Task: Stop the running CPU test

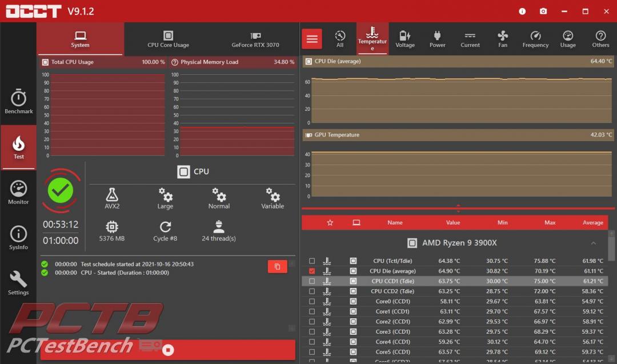Action: coord(168,350)
